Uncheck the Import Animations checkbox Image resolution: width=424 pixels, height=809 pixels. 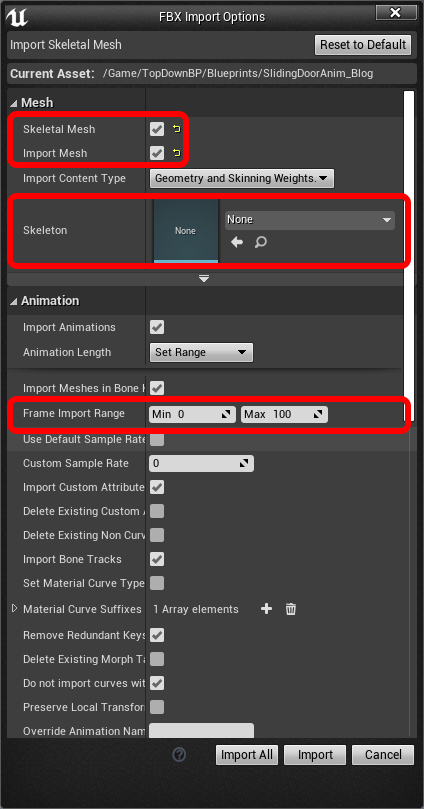[157, 328]
